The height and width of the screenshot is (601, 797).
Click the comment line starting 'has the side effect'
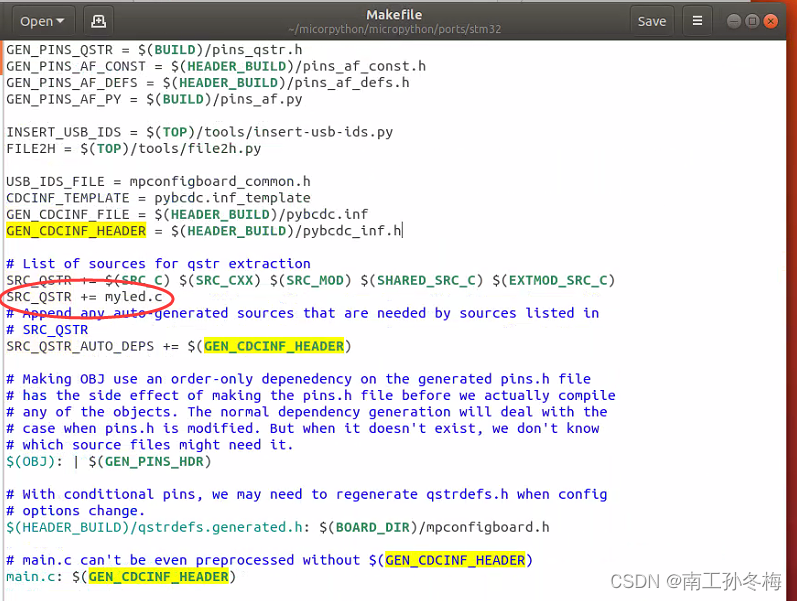coord(311,396)
